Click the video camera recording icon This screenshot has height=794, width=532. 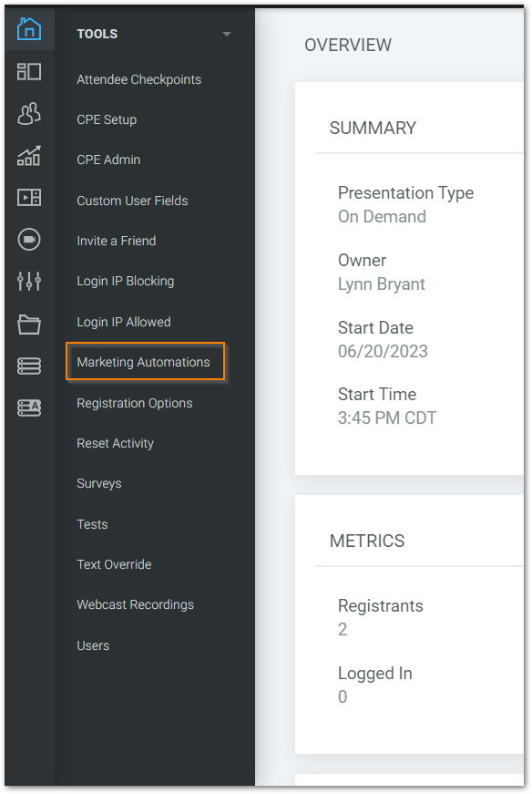click(29, 240)
